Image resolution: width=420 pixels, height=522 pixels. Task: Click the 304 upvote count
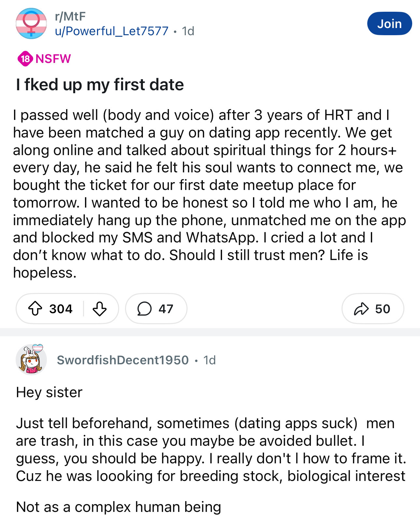[61, 309]
